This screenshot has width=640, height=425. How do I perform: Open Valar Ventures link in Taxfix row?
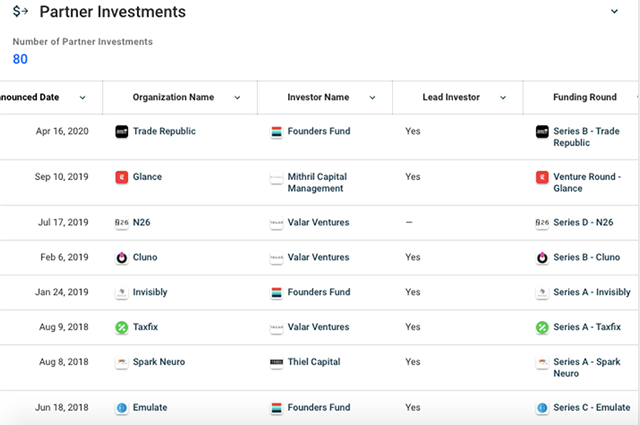[x=318, y=327]
